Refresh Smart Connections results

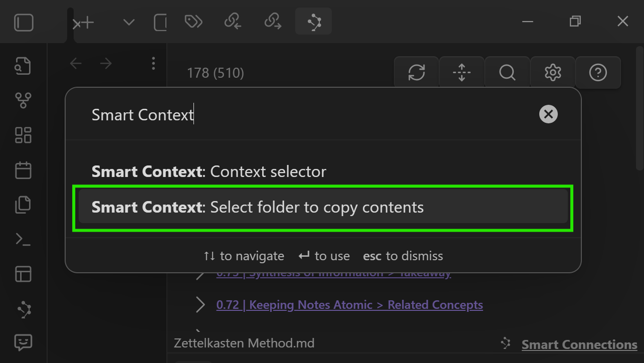(x=416, y=72)
